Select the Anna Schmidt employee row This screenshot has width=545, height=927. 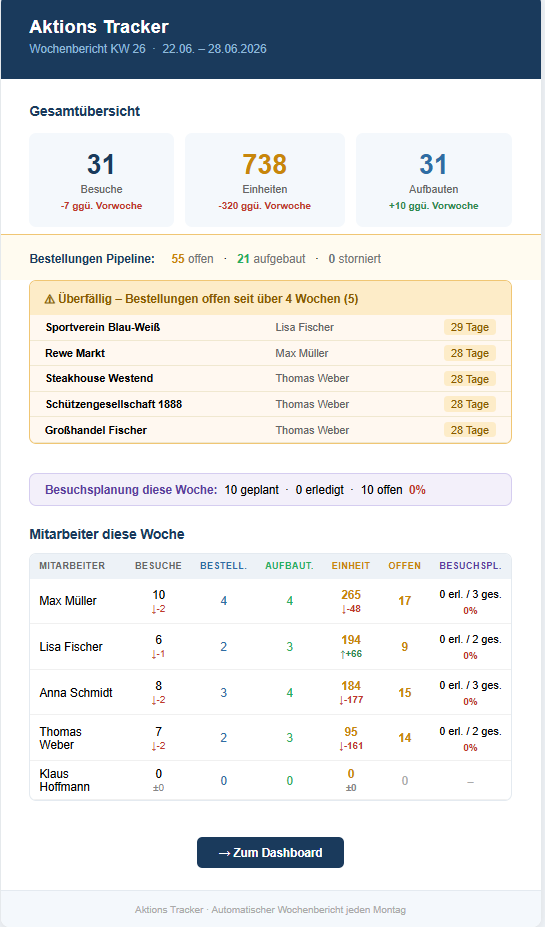[270, 692]
